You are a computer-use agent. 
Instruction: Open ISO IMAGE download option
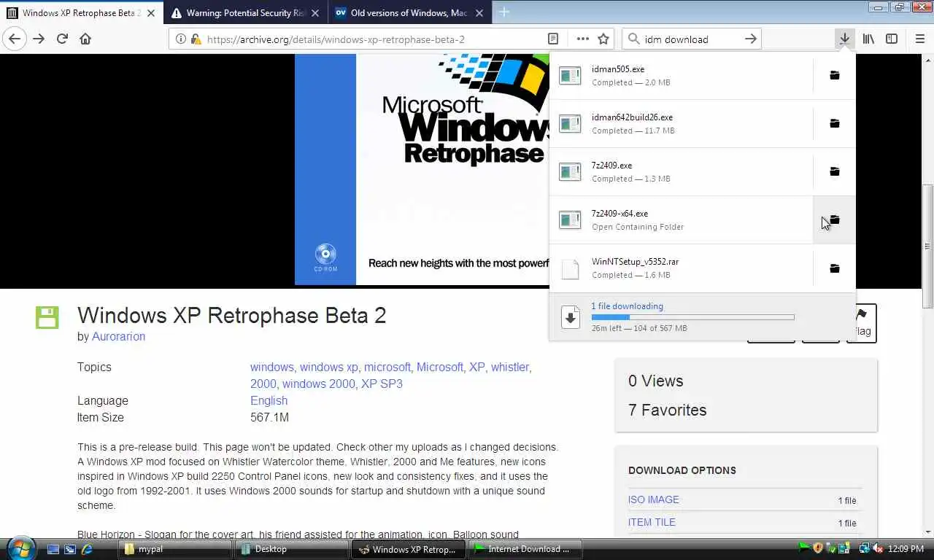pyautogui.click(x=653, y=499)
